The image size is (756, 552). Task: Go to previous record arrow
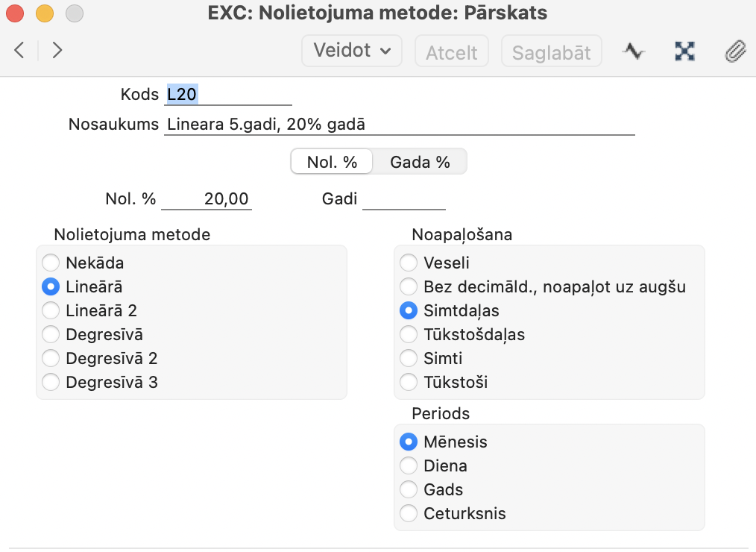click(19, 51)
